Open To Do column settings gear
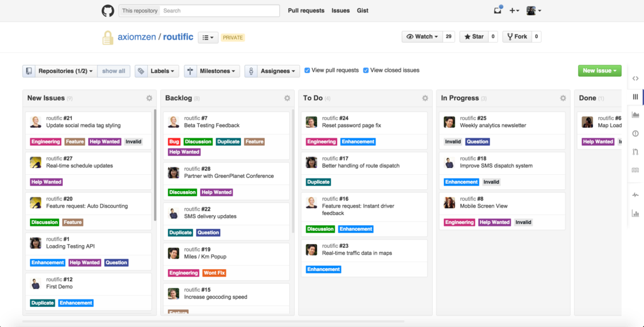Screen dimensions: 644x327 click(x=425, y=98)
